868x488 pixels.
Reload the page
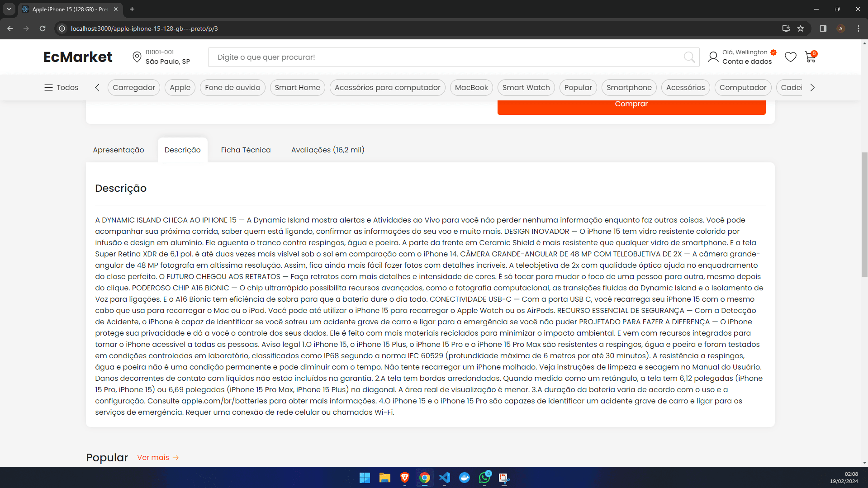[x=43, y=28]
